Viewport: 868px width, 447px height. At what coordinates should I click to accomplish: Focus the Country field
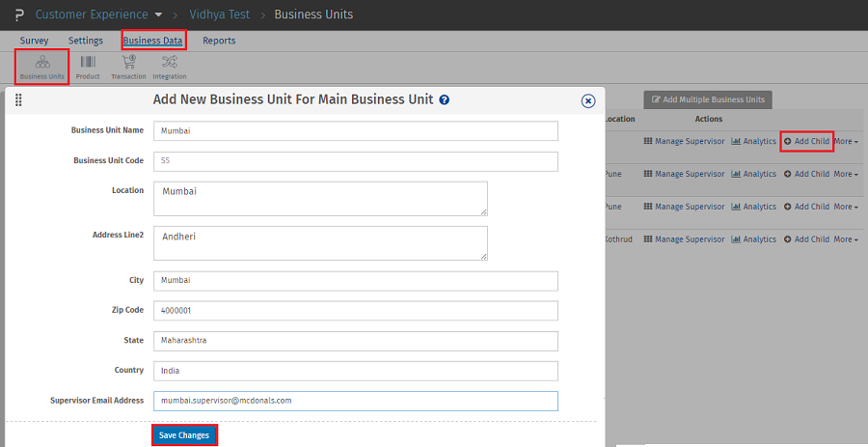tap(356, 371)
